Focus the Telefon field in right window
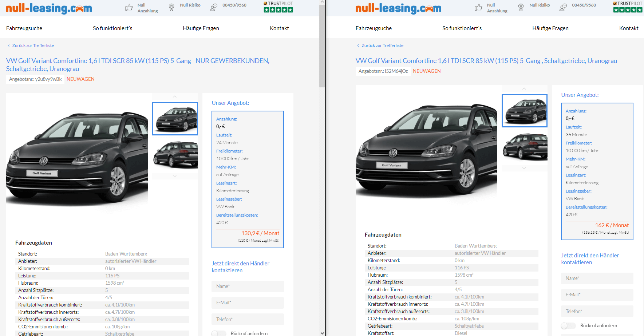 coord(597,311)
